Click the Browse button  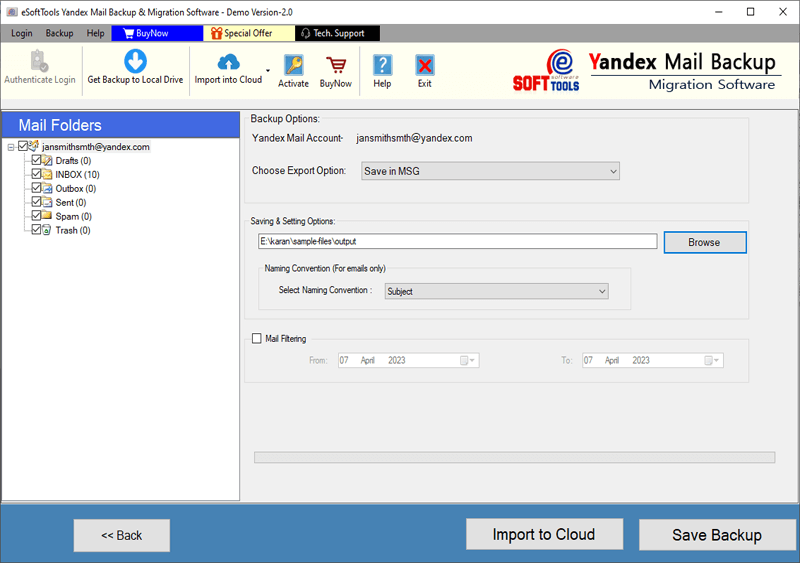click(x=705, y=242)
